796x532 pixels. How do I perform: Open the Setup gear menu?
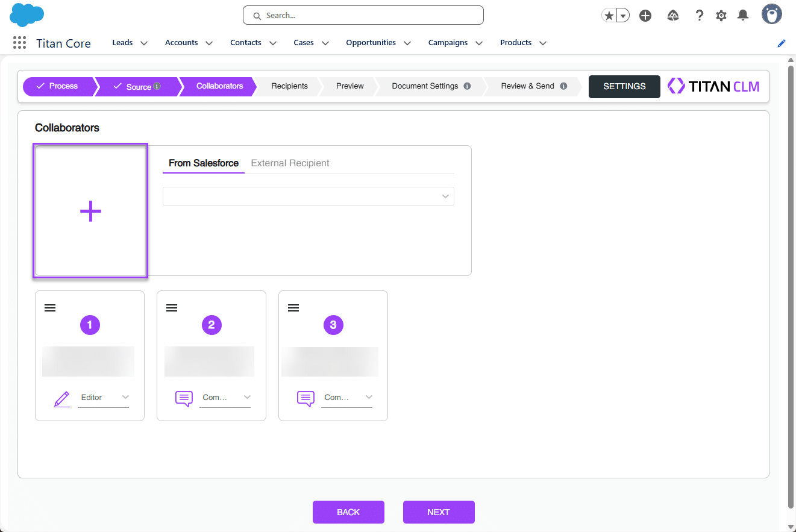(x=721, y=16)
